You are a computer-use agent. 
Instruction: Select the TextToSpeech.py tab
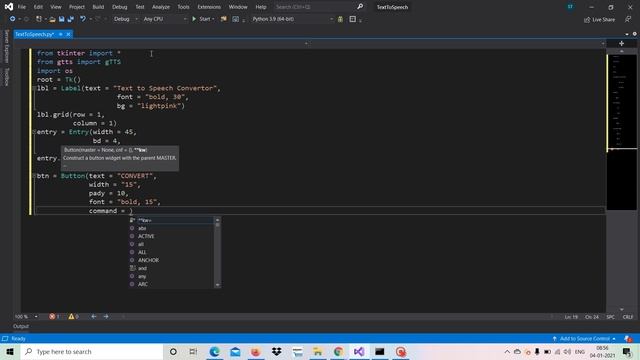[x=34, y=34]
